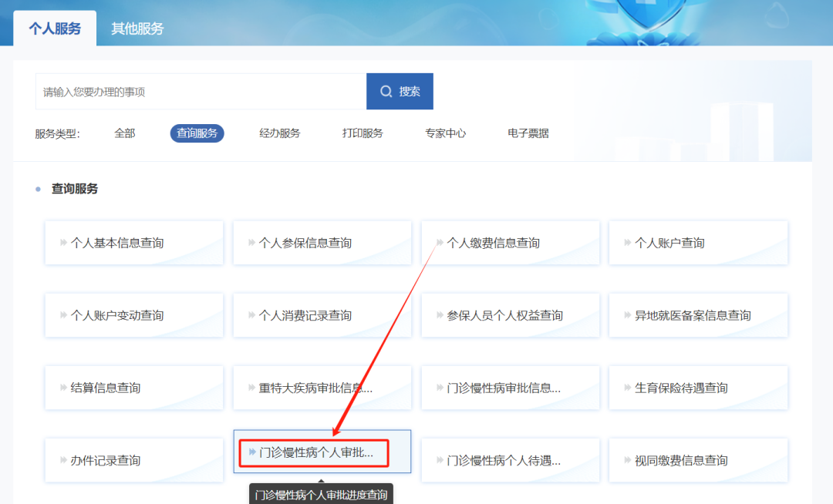Viewport: 833px width, 504px height.
Task: Click the service search input field
Action: coord(201,92)
